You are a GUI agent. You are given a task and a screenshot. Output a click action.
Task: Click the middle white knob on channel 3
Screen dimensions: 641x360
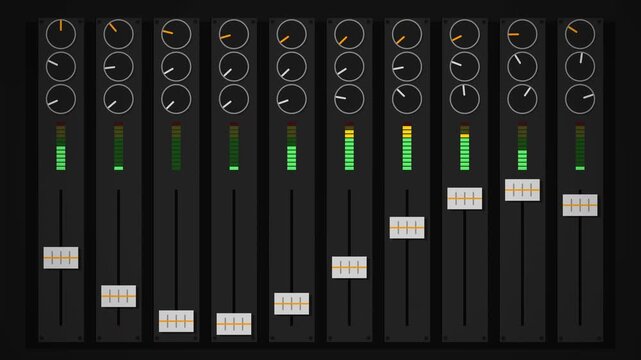(176, 67)
